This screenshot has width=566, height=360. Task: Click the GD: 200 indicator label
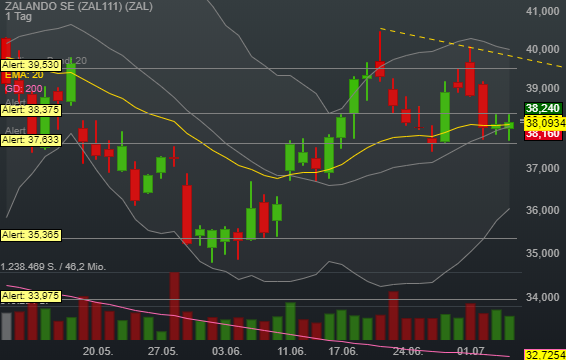point(24,89)
